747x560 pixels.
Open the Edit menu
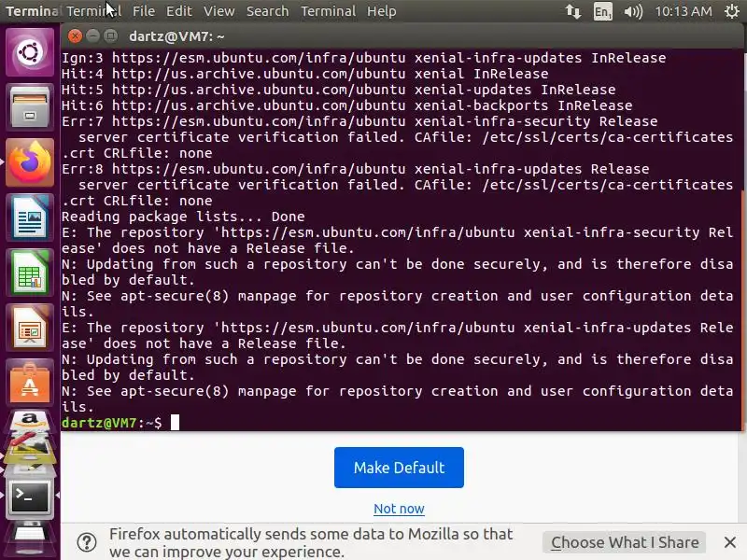tap(178, 11)
